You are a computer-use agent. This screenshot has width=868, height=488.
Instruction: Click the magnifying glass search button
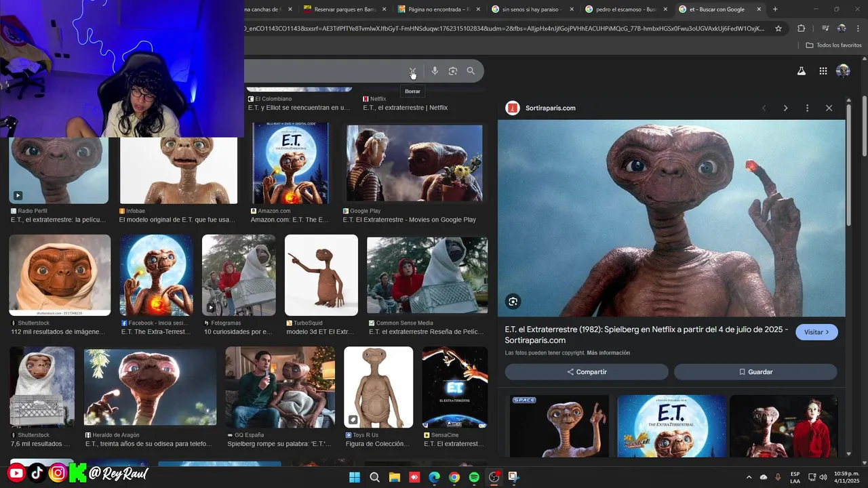[x=471, y=71]
